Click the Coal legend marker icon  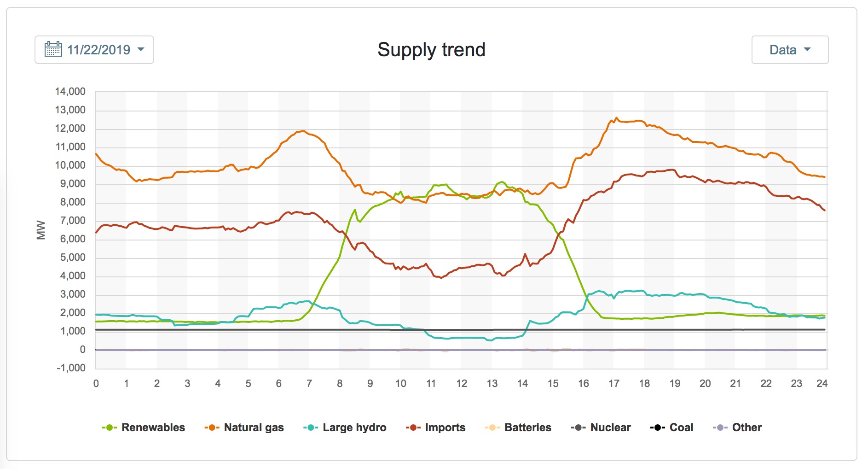tap(657, 428)
